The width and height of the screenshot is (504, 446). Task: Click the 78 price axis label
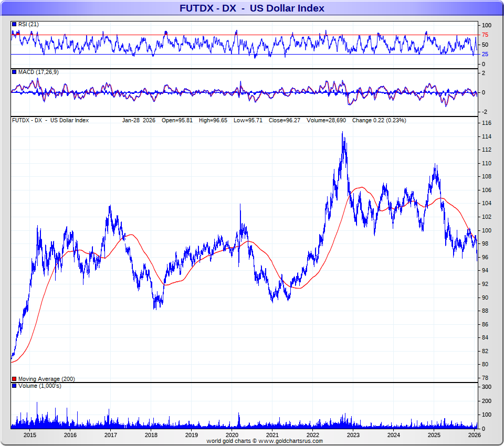[x=485, y=378]
